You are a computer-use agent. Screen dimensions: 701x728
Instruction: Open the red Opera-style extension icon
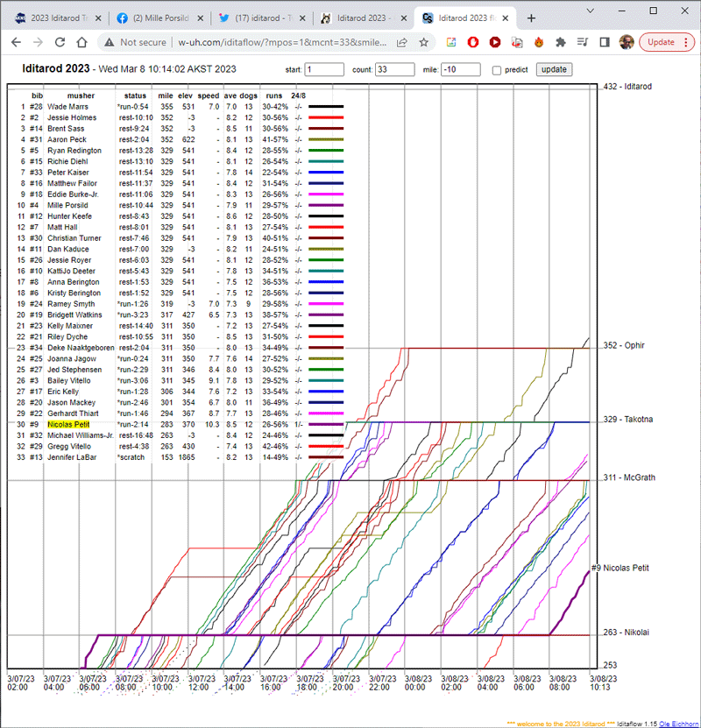(x=473, y=42)
